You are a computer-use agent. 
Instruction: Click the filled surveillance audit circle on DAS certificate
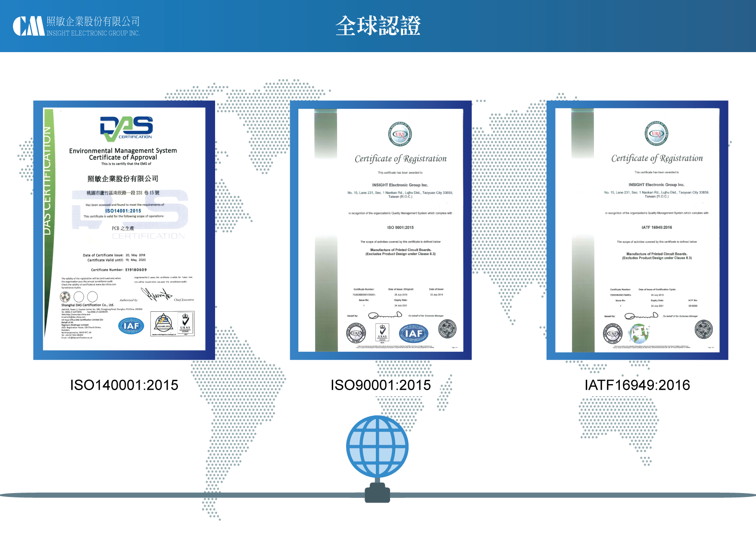click(x=65, y=296)
